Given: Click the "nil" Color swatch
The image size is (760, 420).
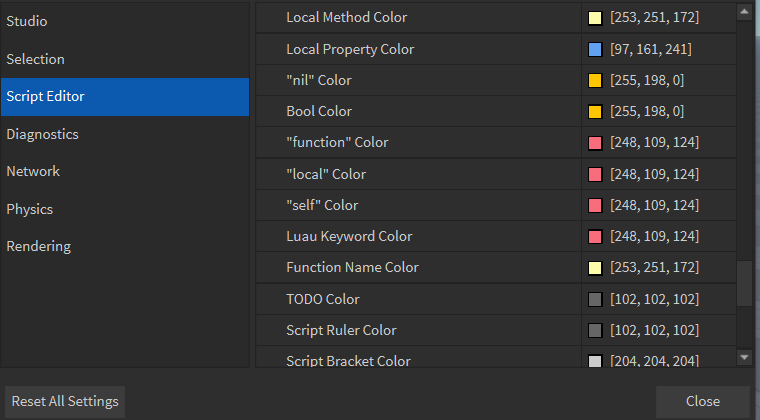Looking at the screenshot, I should pos(595,80).
